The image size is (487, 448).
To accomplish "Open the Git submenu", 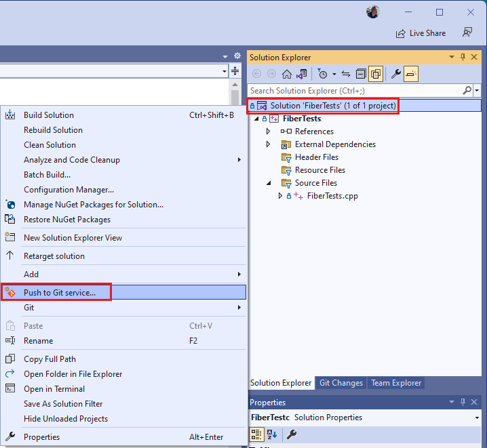I will [123, 308].
